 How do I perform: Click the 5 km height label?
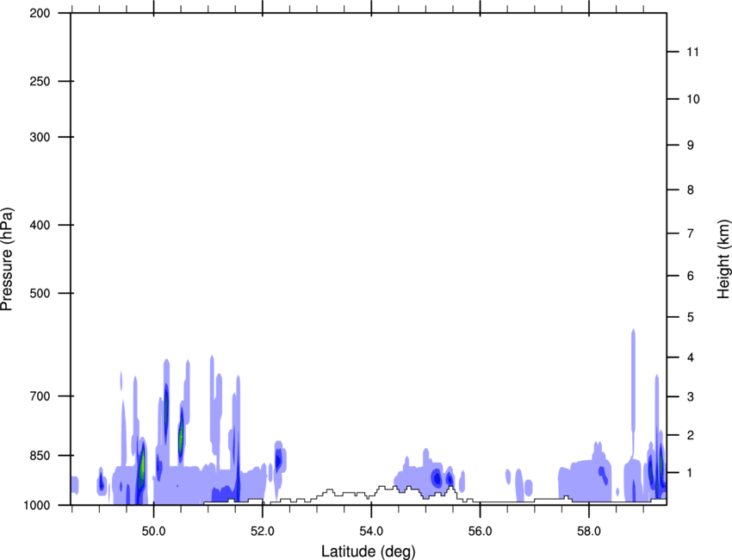click(691, 317)
